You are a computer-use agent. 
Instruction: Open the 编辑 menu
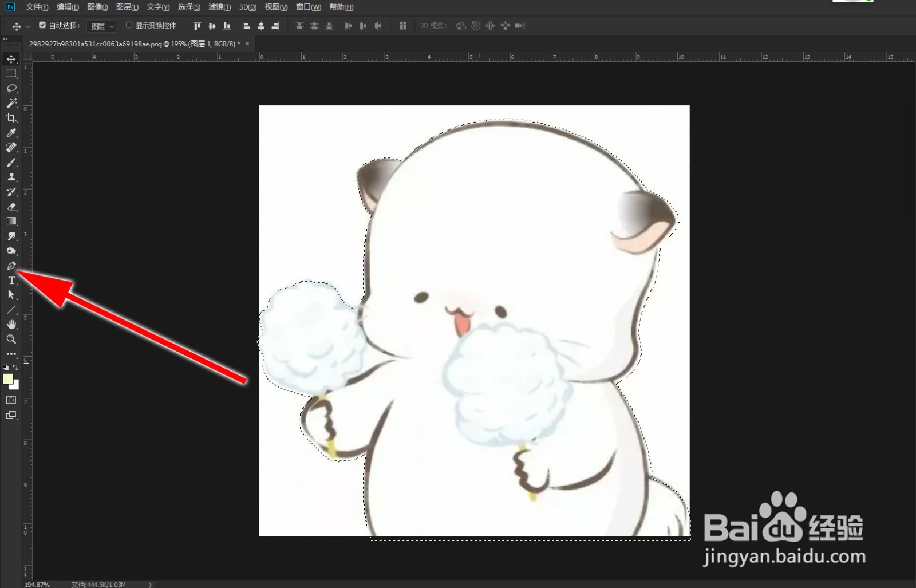(68, 7)
